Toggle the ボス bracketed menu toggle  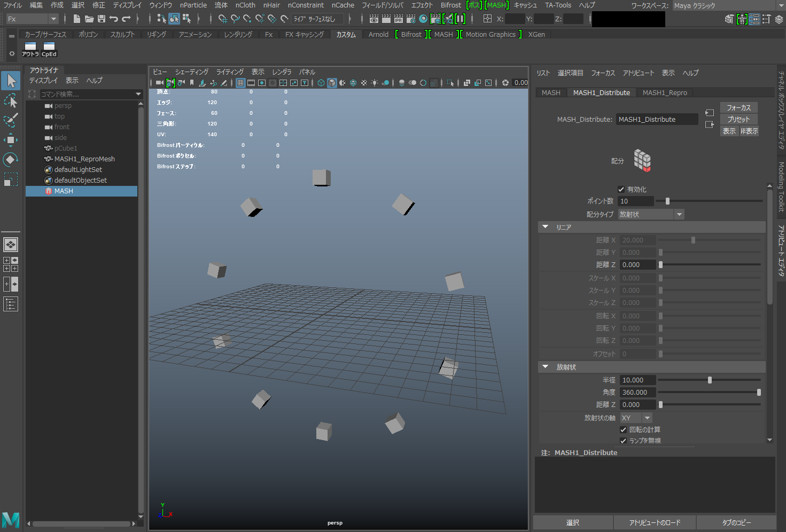click(474, 5)
